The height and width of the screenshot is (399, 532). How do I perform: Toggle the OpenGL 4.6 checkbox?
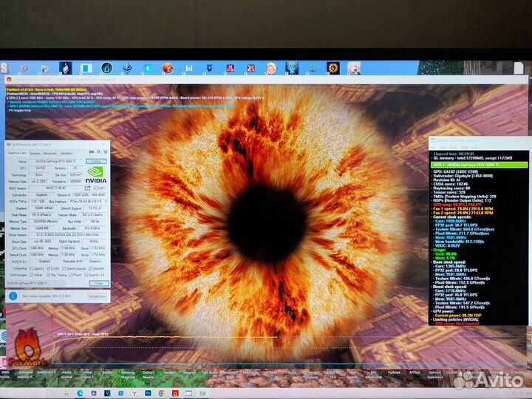[86, 275]
